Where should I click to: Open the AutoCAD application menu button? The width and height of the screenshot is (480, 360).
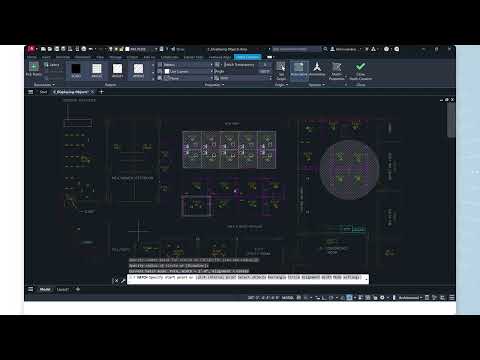click(x=31, y=49)
